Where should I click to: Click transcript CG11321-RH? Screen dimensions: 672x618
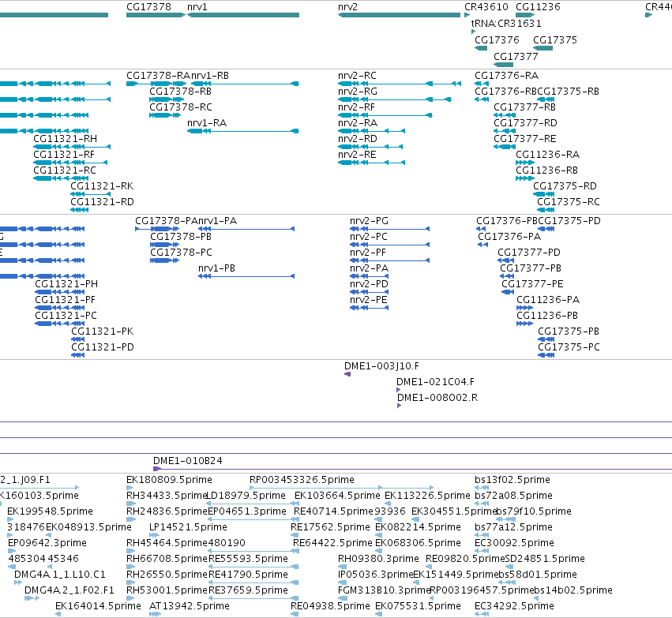(x=72, y=147)
